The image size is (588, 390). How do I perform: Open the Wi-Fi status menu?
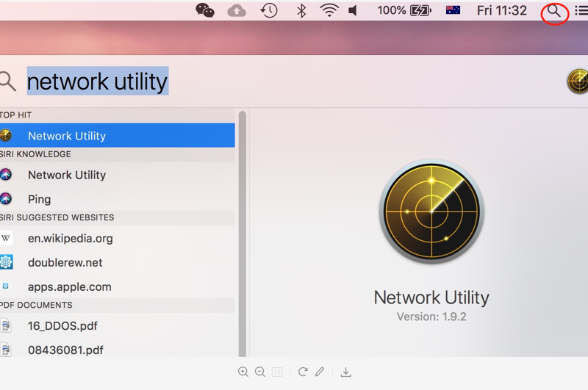tap(329, 10)
